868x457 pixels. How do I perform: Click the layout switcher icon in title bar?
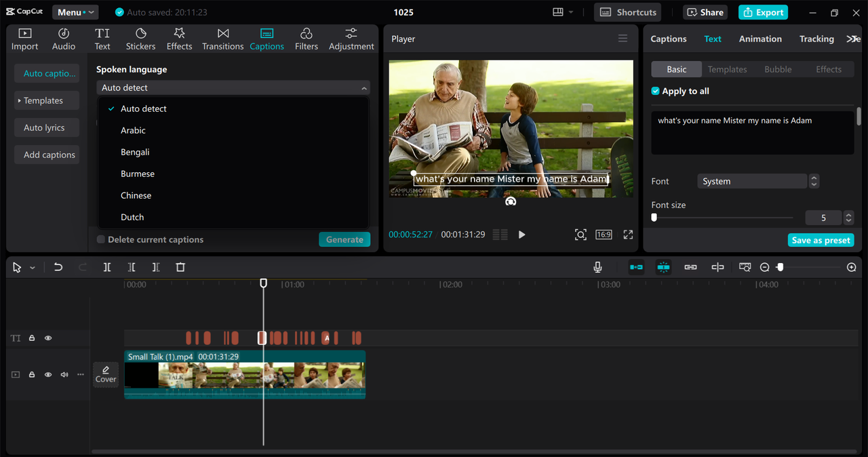click(558, 12)
